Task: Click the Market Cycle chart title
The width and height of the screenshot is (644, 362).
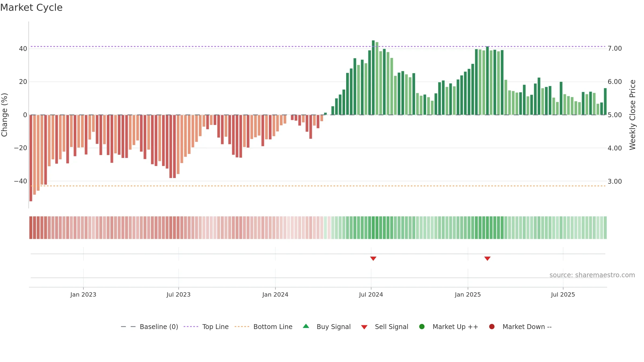Action: 31,8
